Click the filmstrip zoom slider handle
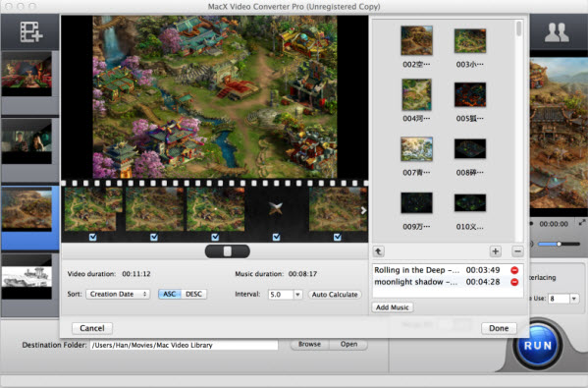The height and width of the screenshot is (388, 588). 228,251
